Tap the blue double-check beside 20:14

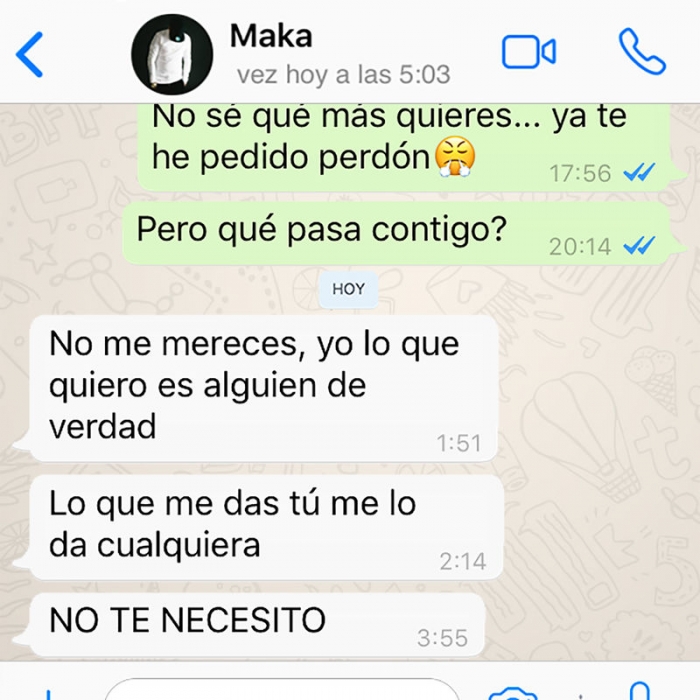(x=639, y=245)
